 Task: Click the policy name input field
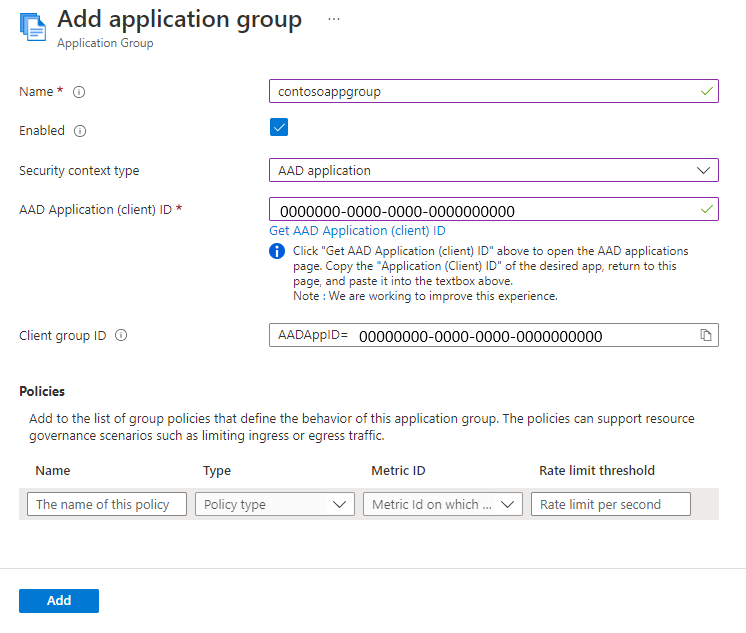point(107,504)
